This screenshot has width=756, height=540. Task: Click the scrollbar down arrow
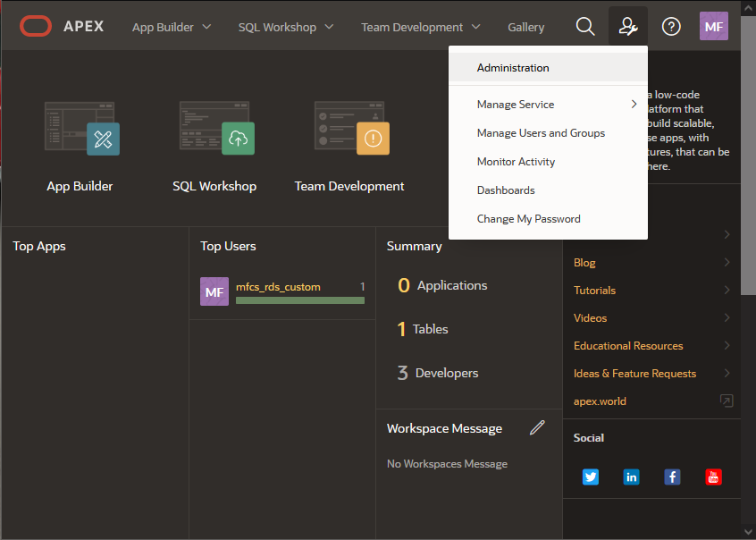click(748, 531)
